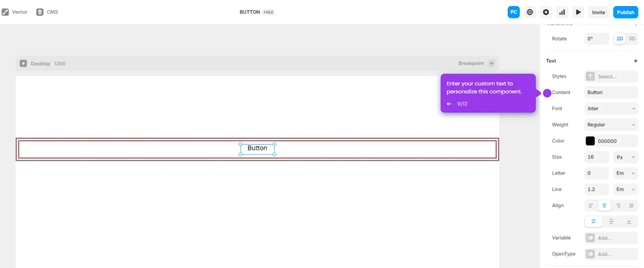Image resolution: width=644 pixels, height=268 pixels.
Task: Set vertical alignment to bottom
Action: (x=629, y=221)
